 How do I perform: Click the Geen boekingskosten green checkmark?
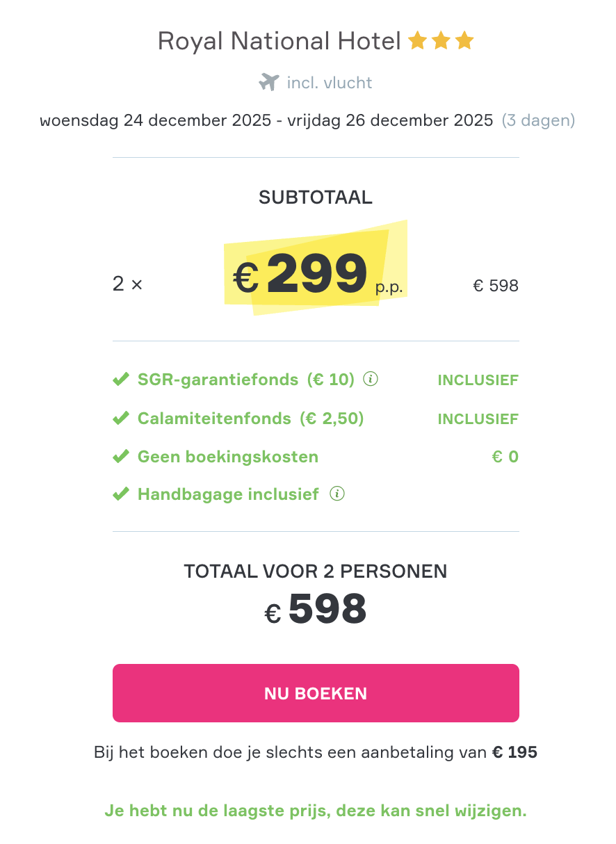[121, 457]
